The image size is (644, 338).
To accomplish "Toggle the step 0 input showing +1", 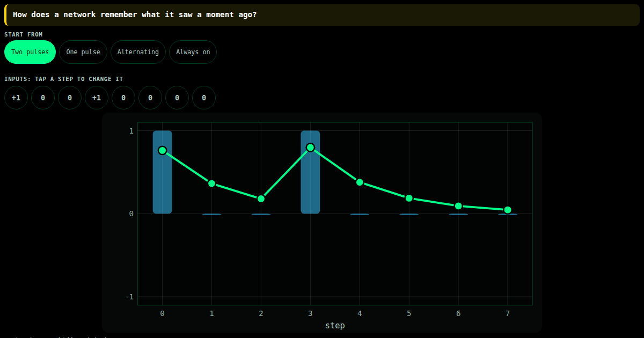I will tap(16, 98).
